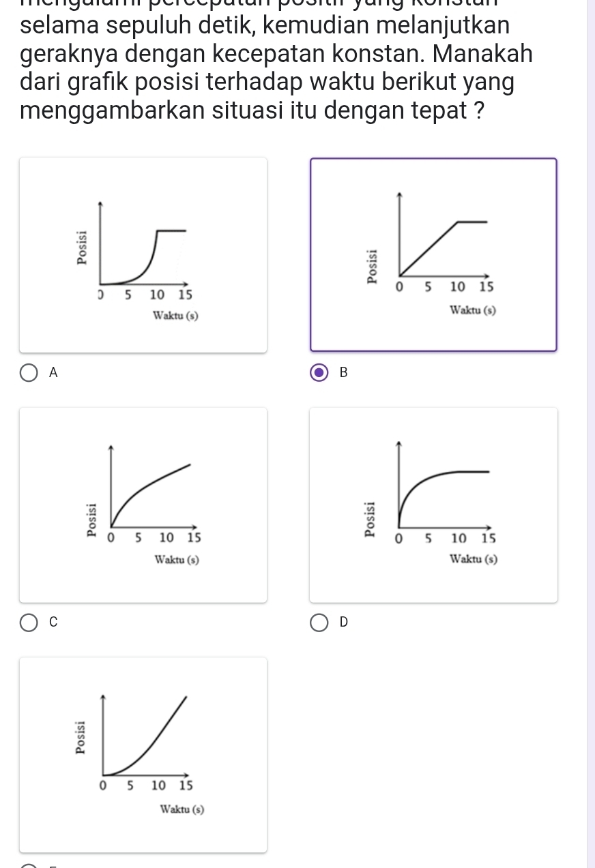Click the concave curve graph of option C

[143, 505]
